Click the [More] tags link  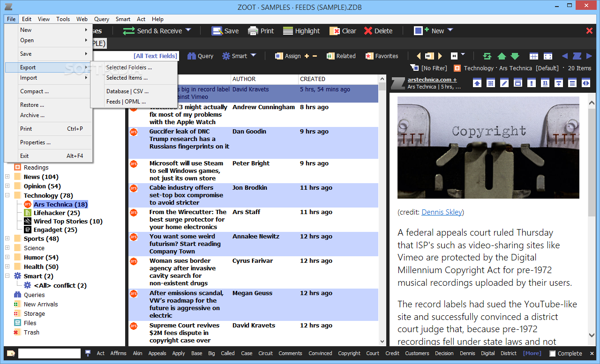[x=532, y=353]
